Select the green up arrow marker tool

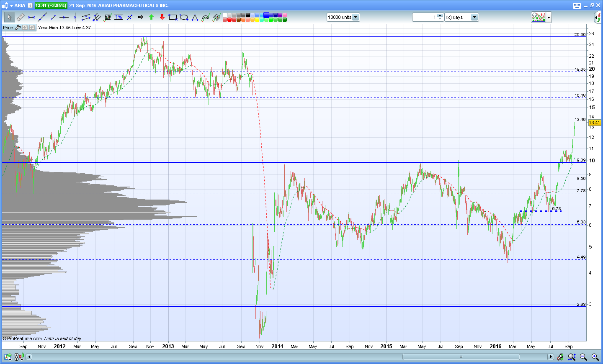pos(151,17)
